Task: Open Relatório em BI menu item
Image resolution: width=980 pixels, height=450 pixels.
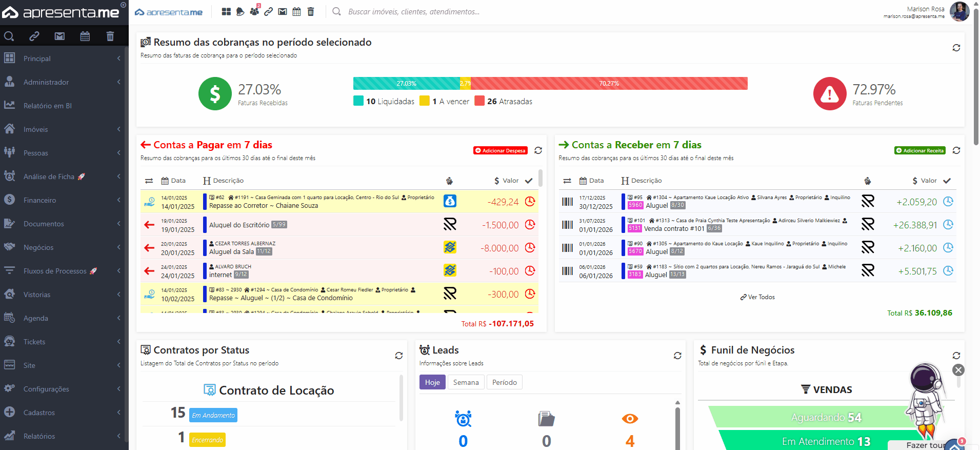Action: (x=48, y=106)
